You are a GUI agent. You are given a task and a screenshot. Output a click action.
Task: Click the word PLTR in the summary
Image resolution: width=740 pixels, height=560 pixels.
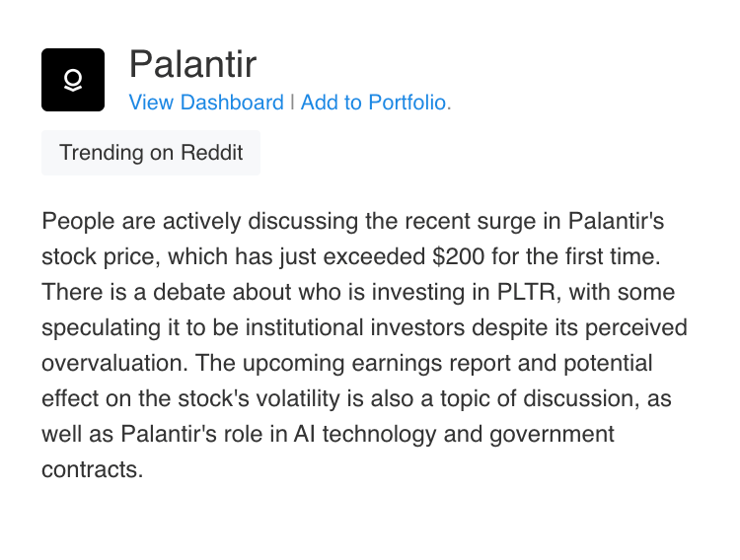click(x=525, y=292)
